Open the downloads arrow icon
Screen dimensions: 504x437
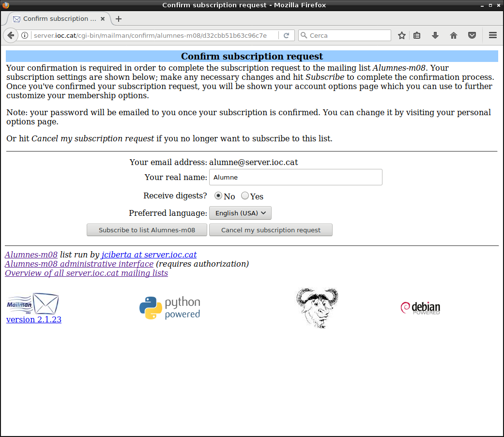tap(435, 35)
